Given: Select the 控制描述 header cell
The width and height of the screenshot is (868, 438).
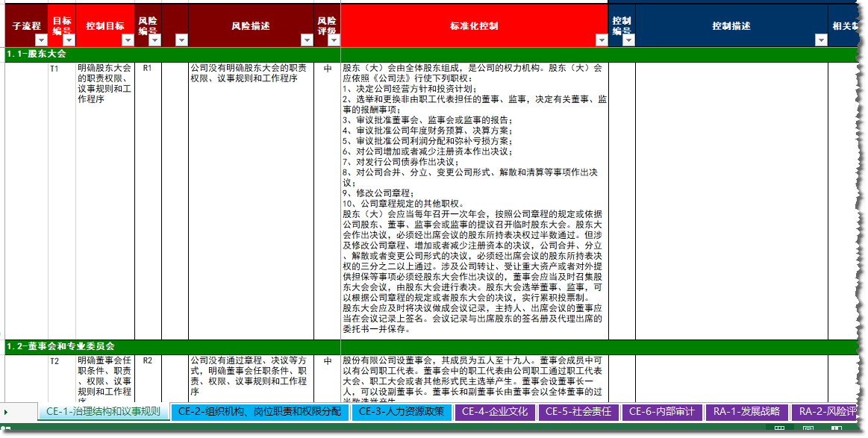Looking at the screenshot, I should [732, 26].
